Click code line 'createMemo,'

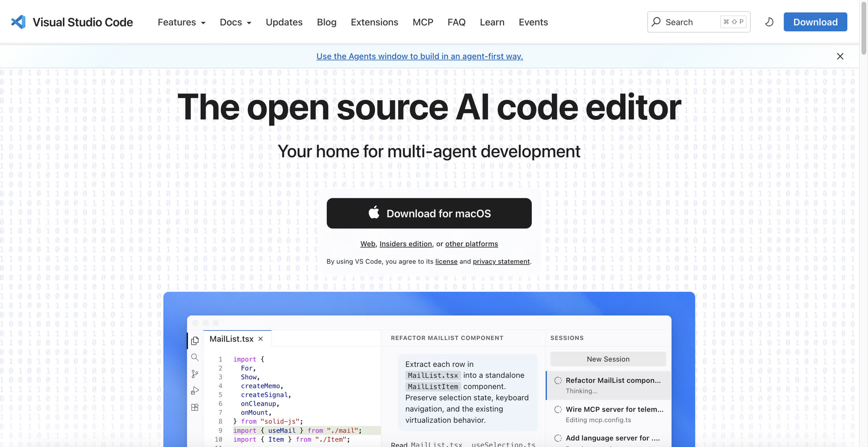point(262,386)
